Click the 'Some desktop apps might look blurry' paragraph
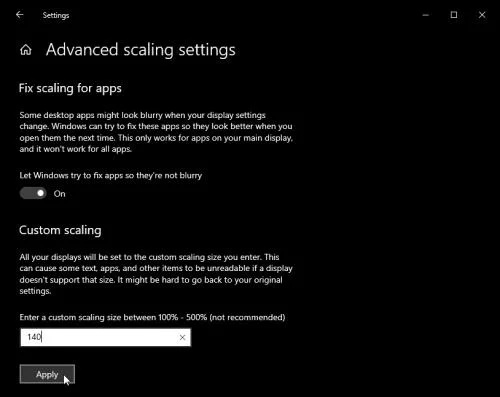 [156, 132]
